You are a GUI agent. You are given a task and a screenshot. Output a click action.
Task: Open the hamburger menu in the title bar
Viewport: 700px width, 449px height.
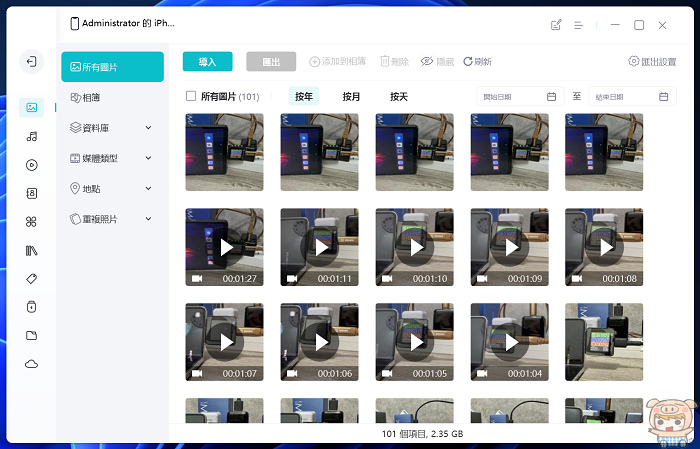coord(578,25)
